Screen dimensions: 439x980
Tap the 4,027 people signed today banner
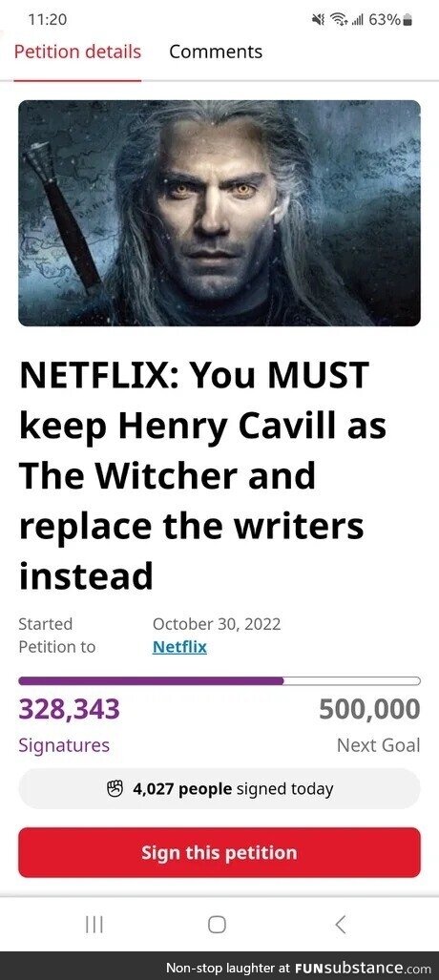[x=219, y=789]
